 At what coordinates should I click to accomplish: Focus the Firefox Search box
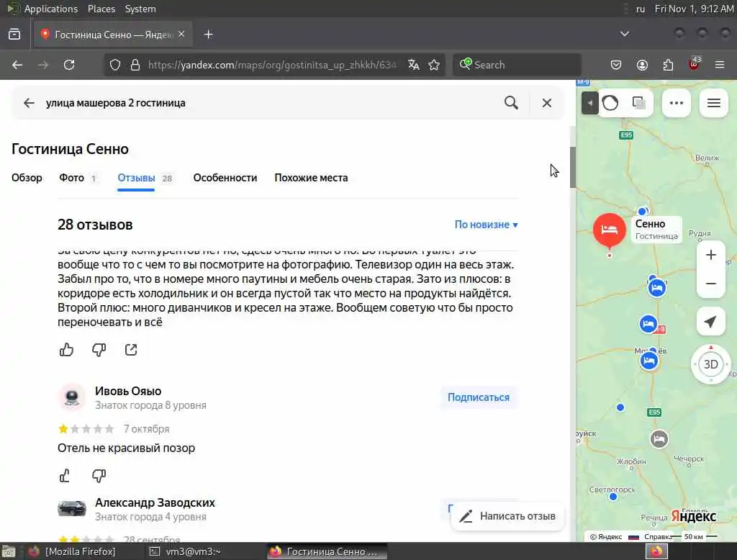[x=517, y=65]
